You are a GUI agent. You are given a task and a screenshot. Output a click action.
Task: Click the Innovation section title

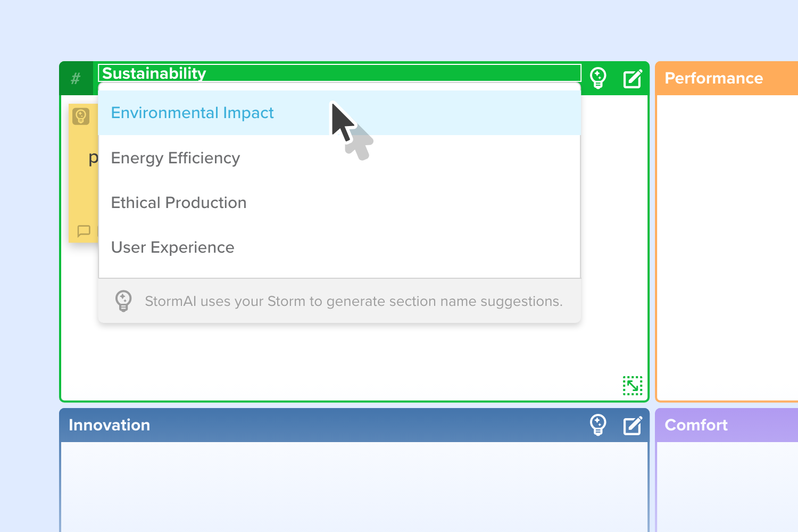[109, 425]
